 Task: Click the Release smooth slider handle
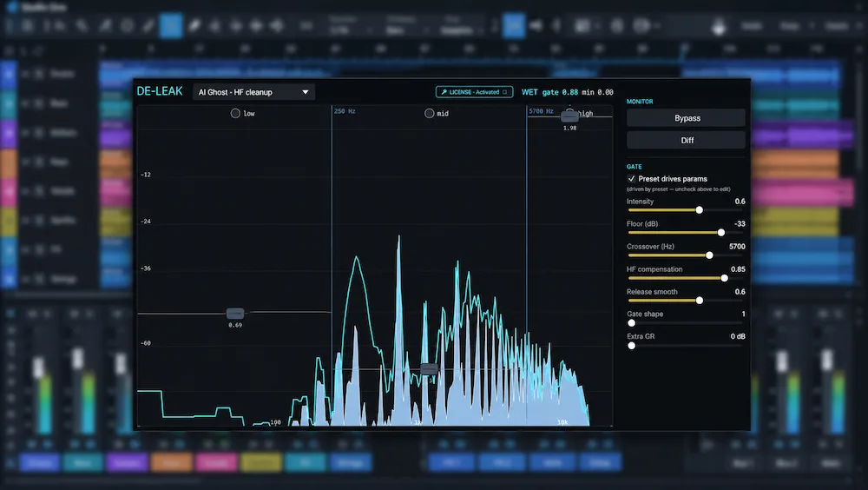(699, 301)
